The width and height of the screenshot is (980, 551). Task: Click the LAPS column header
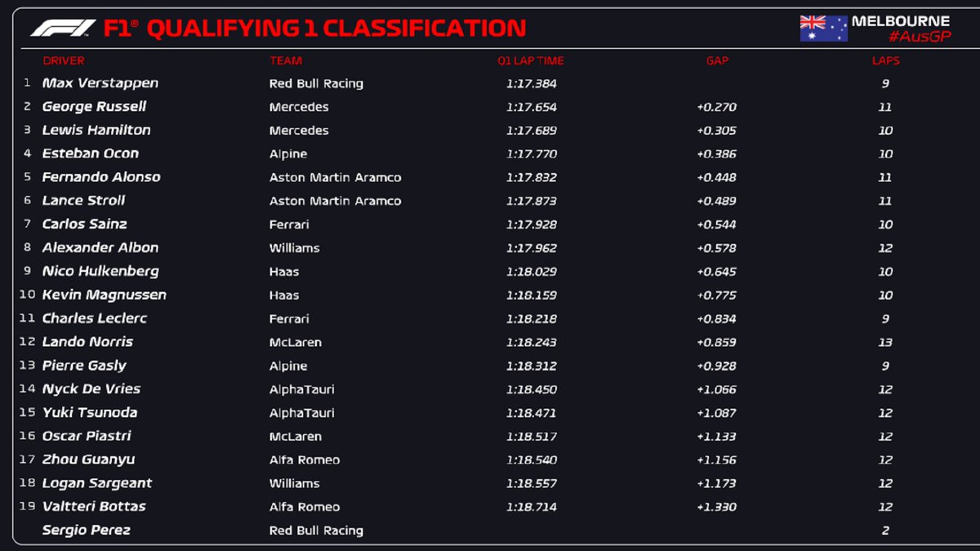pyautogui.click(x=885, y=60)
